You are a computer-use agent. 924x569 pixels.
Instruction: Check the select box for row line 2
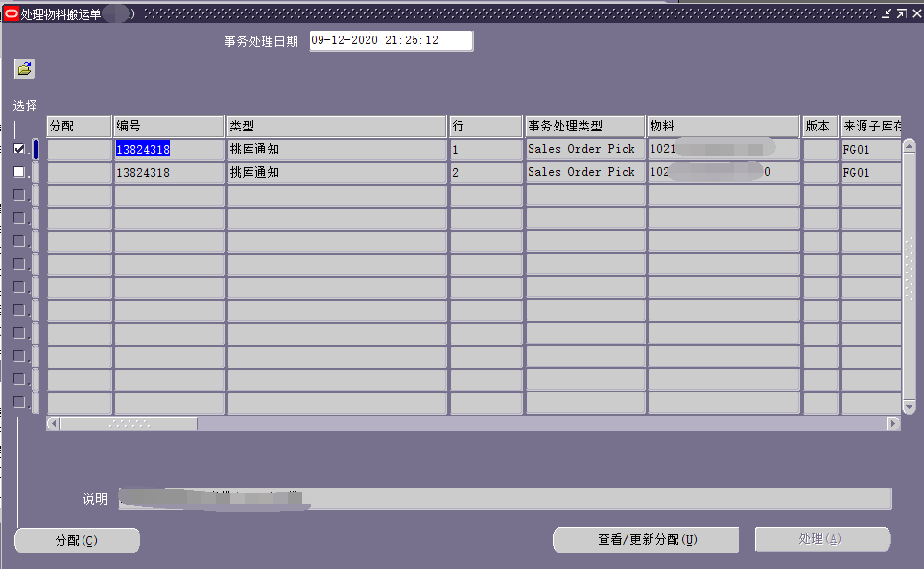[19, 172]
